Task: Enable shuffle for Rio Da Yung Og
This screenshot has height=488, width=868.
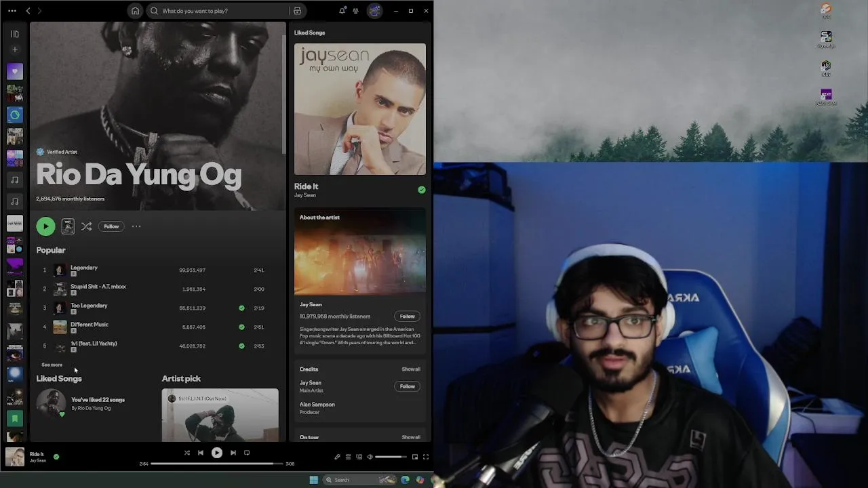Action: pos(86,226)
